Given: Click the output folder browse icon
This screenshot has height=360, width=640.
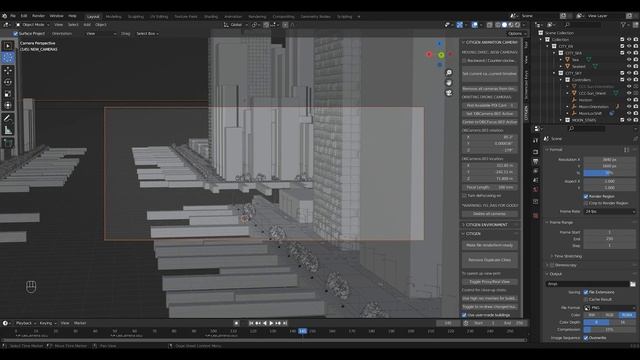Looking at the screenshot, I should coord(632,284).
